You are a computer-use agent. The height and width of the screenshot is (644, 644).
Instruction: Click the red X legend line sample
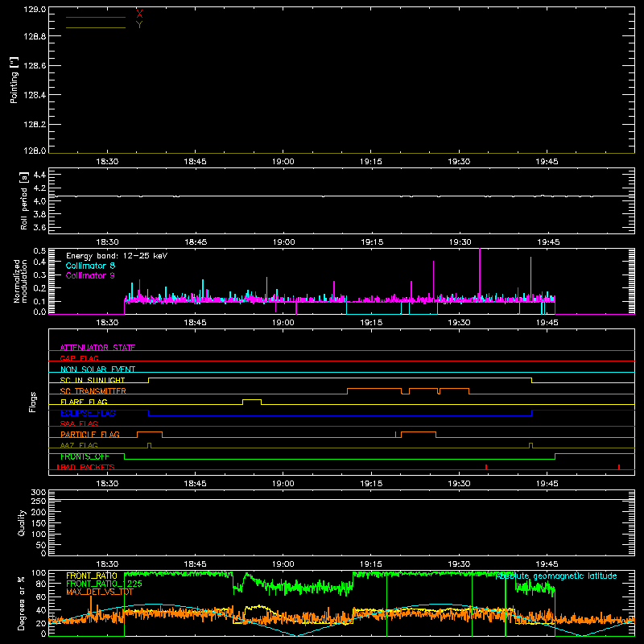point(95,17)
